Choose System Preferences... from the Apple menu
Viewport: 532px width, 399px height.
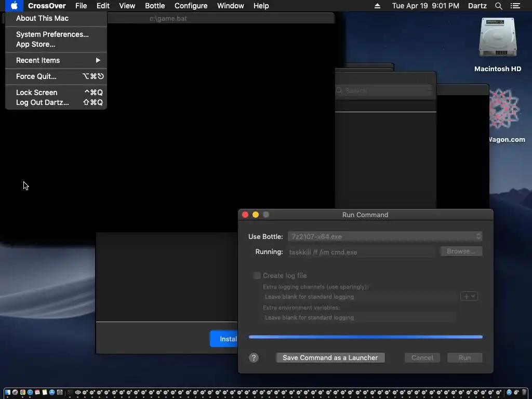[x=56, y=34]
